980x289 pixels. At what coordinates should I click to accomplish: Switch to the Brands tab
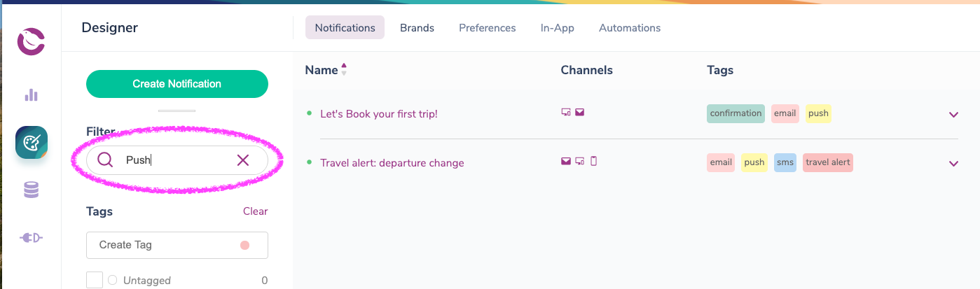[x=417, y=28]
